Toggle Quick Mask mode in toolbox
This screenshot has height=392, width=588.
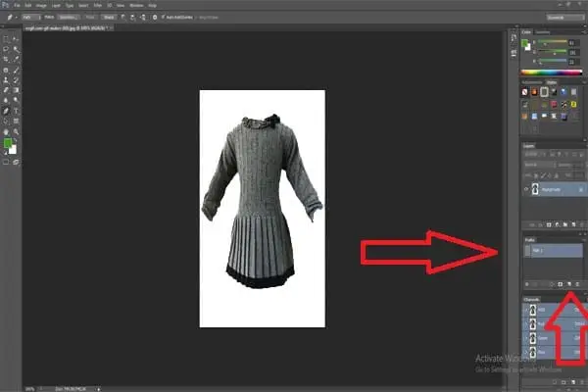pyautogui.click(x=6, y=163)
